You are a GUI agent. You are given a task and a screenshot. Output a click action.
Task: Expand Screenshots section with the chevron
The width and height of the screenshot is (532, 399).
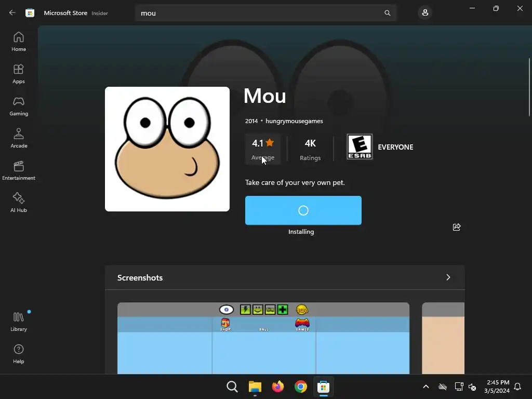pyautogui.click(x=448, y=277)
